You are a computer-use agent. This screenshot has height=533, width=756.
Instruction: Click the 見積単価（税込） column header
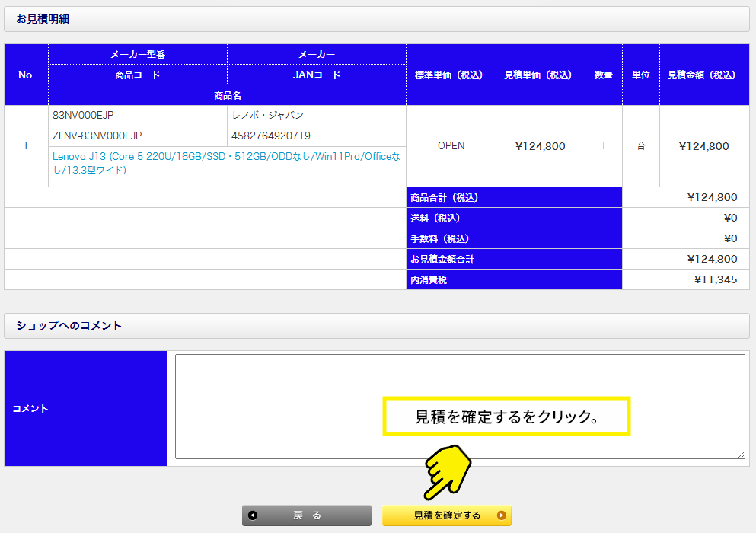coord(540,75)
